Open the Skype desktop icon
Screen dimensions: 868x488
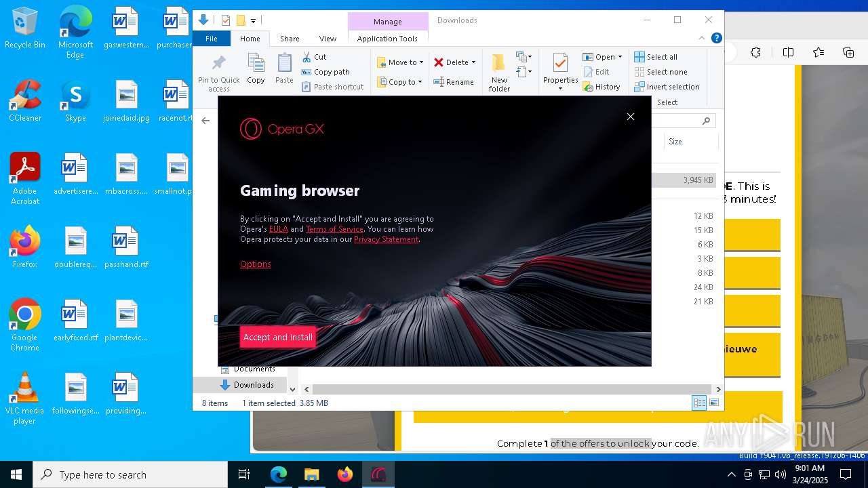coord(75,100)
